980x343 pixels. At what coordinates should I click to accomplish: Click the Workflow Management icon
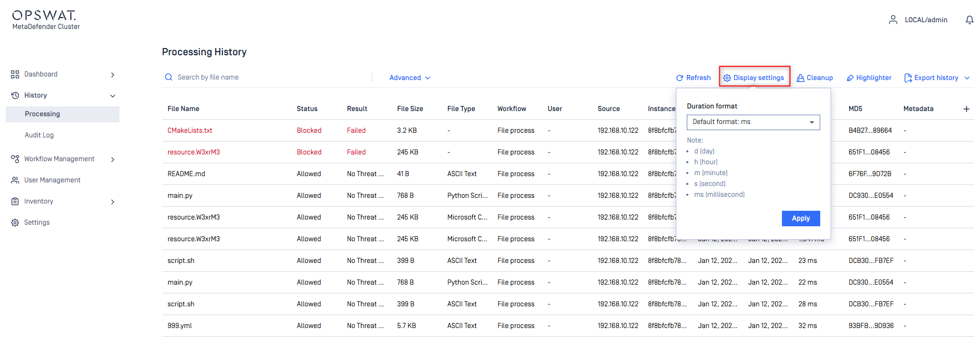click(15, 159)
